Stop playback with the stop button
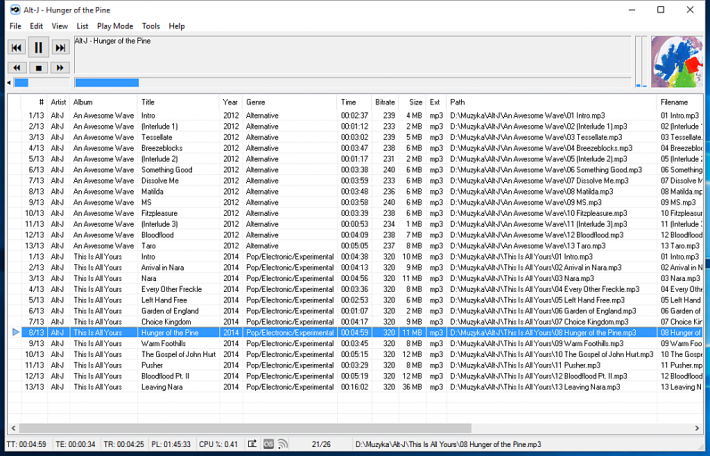710x456 pixels. pyautogui.click(x=38, y=68)
